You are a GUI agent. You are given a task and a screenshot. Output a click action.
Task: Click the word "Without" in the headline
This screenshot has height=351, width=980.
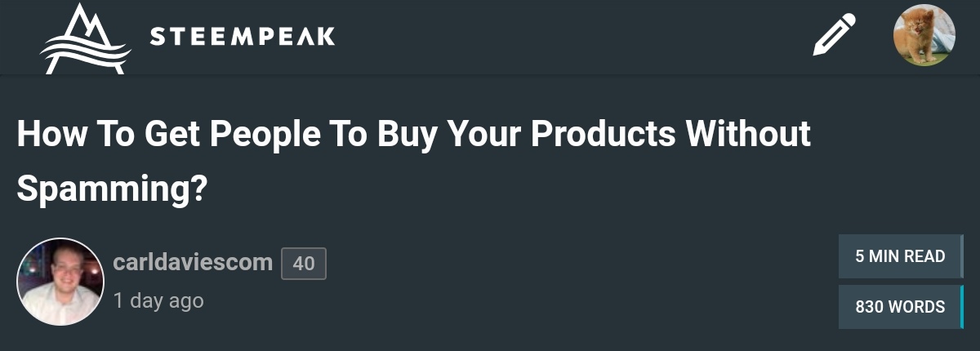tap(749, 135)
